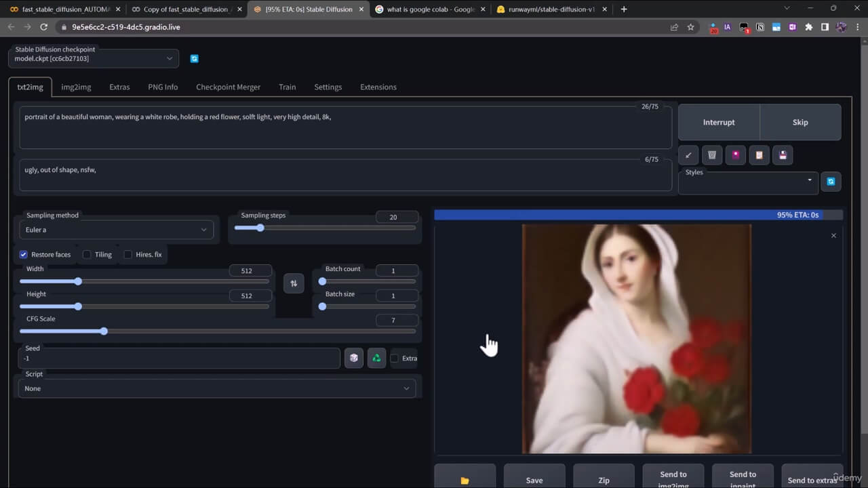The width and height of the screenshot is (868, 488).
Task: Click the Skip button
Action: 800,122
